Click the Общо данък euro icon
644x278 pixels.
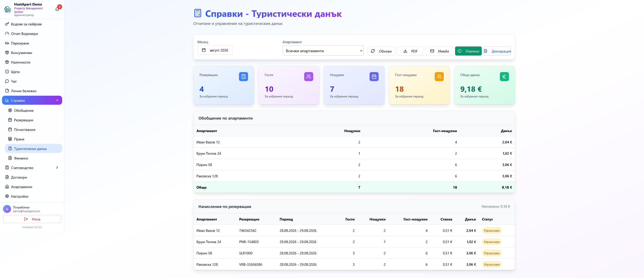pos(504,77)
